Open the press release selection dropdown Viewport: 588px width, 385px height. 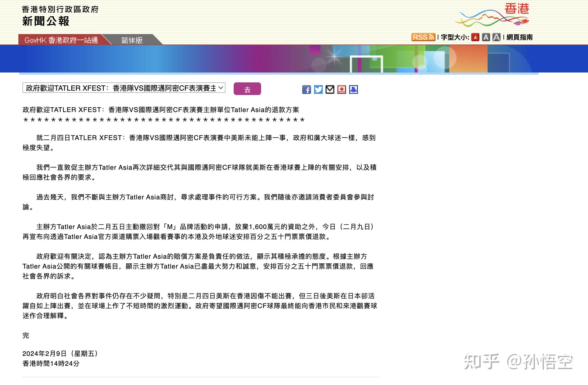click(x=124, y=88)
